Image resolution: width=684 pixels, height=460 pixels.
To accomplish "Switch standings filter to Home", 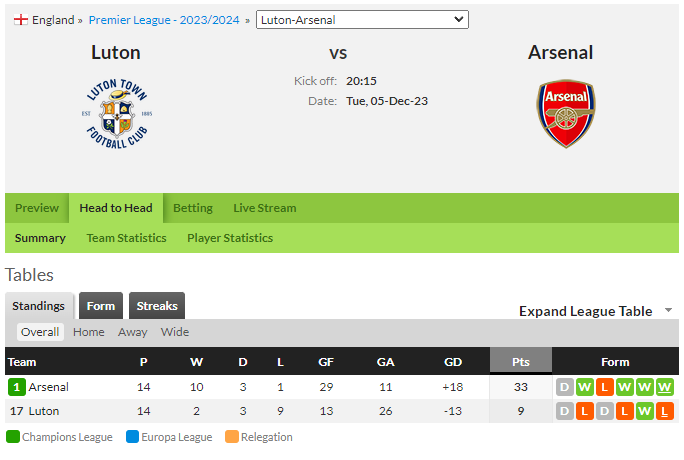I will click(x=89, y=332).
